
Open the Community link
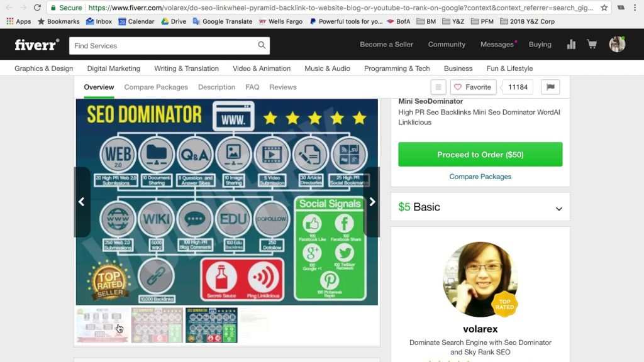coord(447,45)
